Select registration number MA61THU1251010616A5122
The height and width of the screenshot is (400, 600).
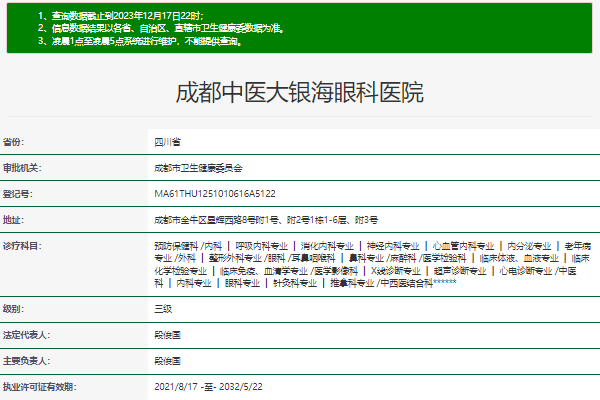tap(215, 194)
